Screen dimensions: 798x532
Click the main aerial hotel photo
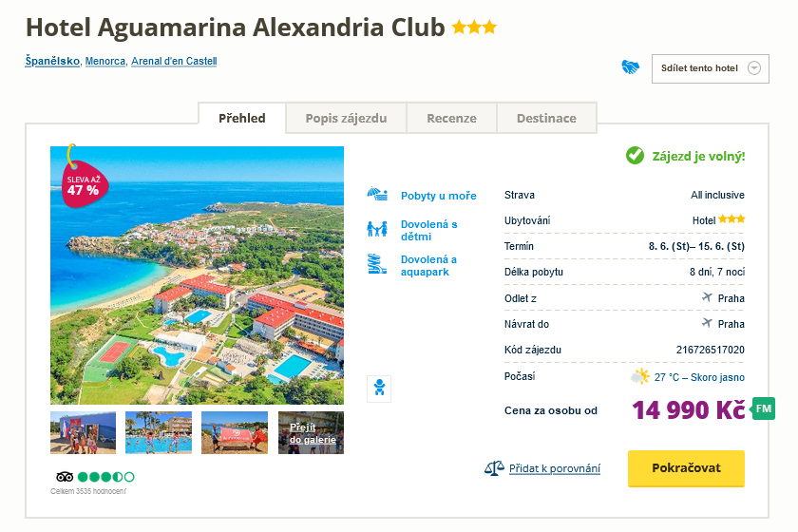tap(197, 275)
